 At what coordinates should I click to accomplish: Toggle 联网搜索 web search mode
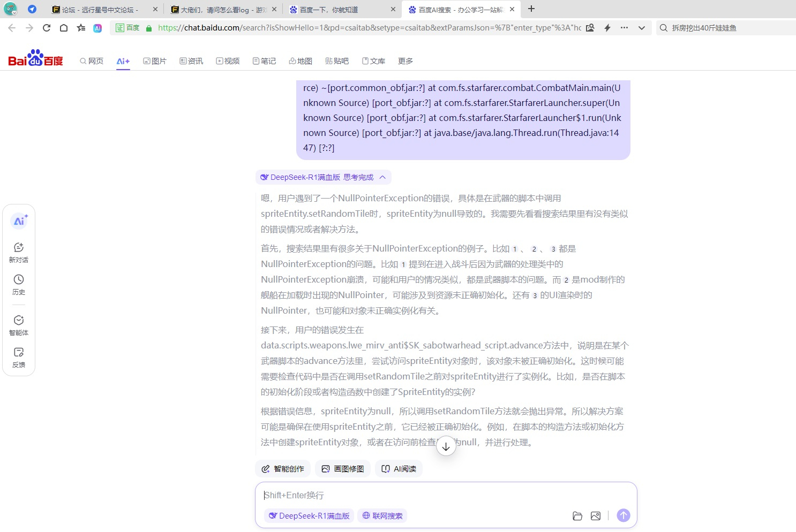(x=382, y=515)
